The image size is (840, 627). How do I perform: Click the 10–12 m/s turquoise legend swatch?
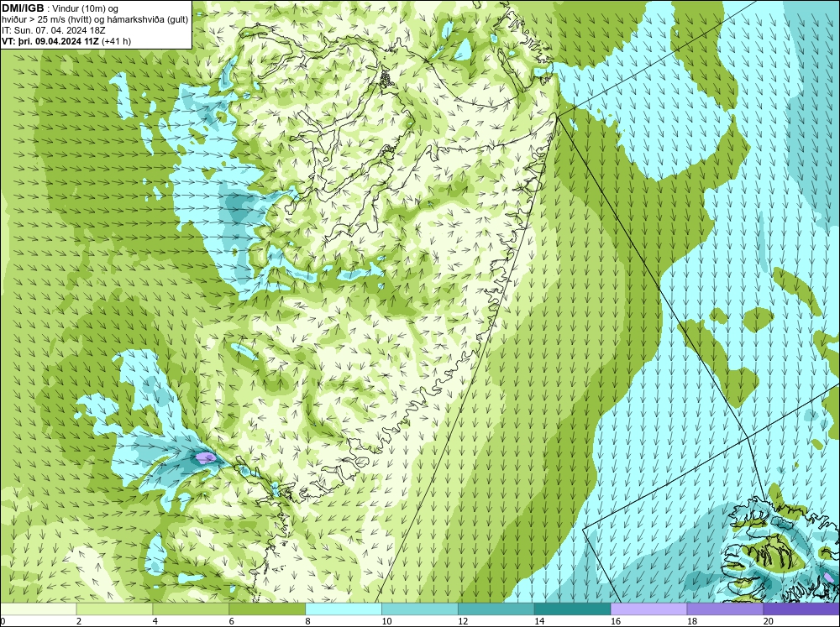pyautogui.click(x=419, y=609)
